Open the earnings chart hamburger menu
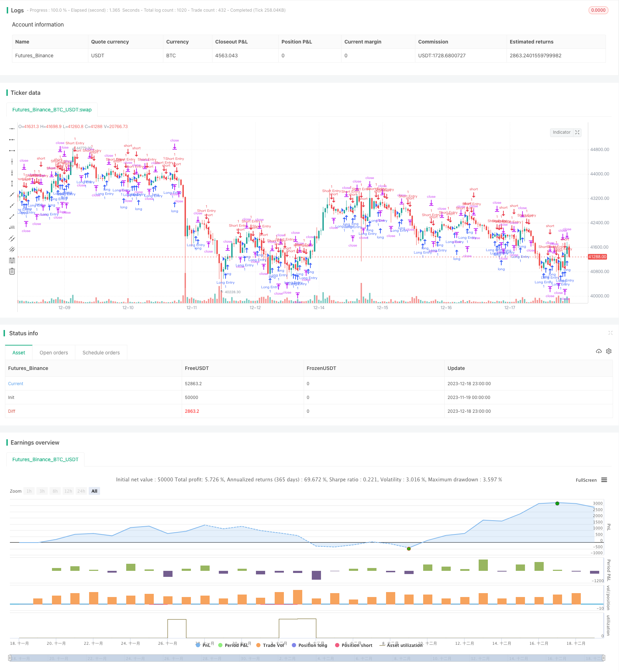Screen dimensions: 619x672 tap(604, 480)
